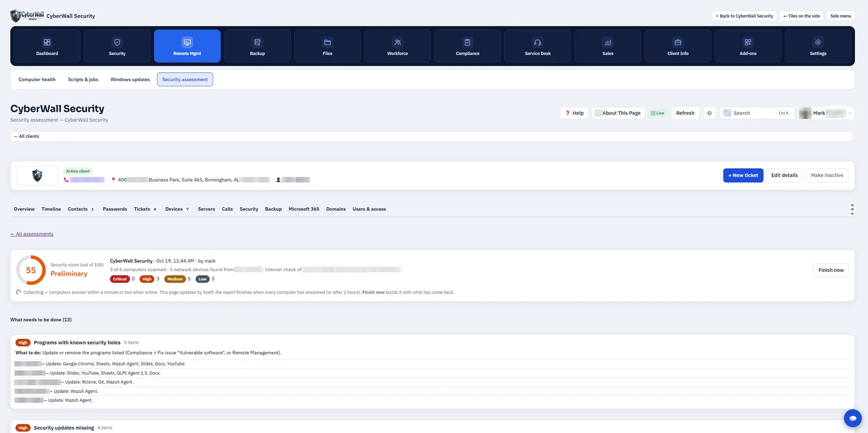Screen dimensions: 868x433
Task: Click Make inactive button
Action: click(827, 176)
